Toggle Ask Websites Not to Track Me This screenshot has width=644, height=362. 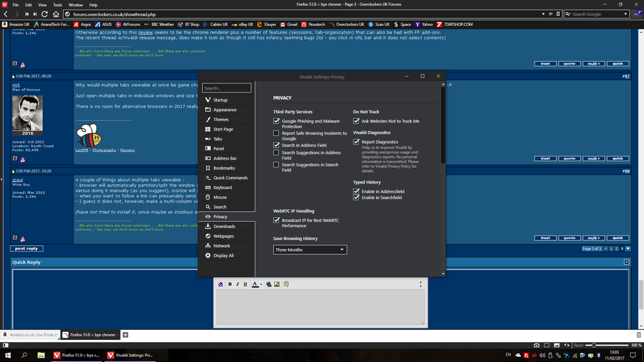(356, 121)
